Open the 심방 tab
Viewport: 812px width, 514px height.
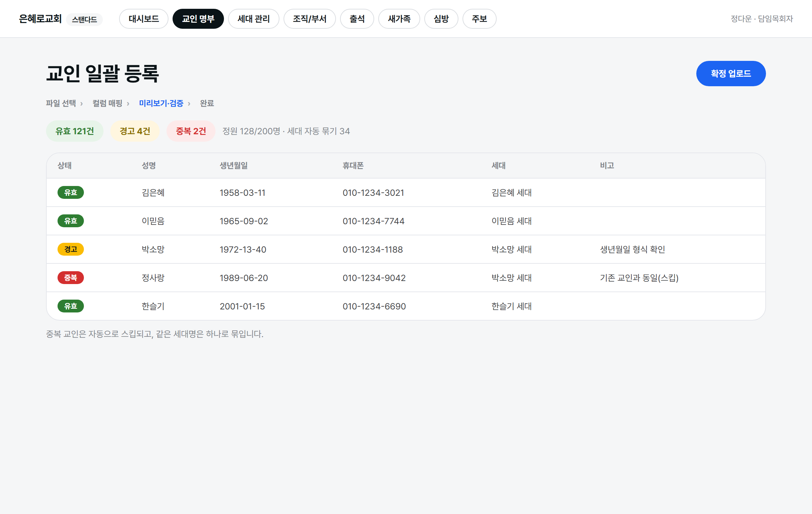pos(441,19)
